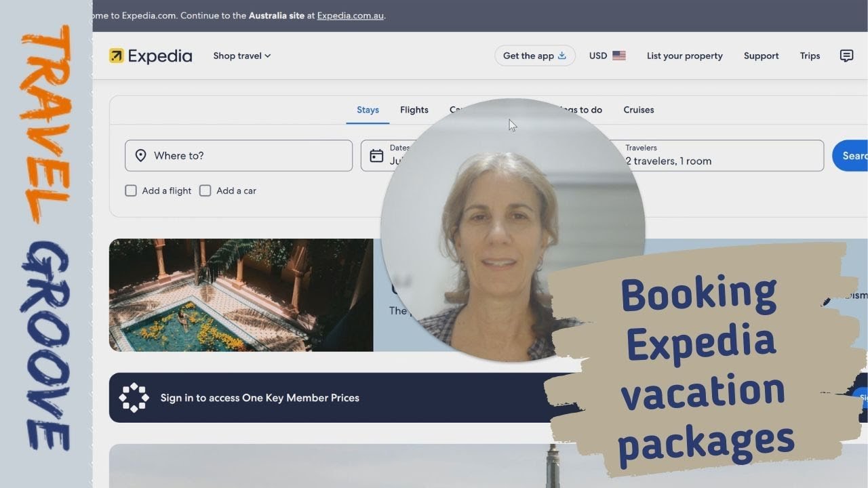This screenshot has width=868, height=488.
Task: Click the courtyard pool photo thumbnail
Action: (241, 295)
